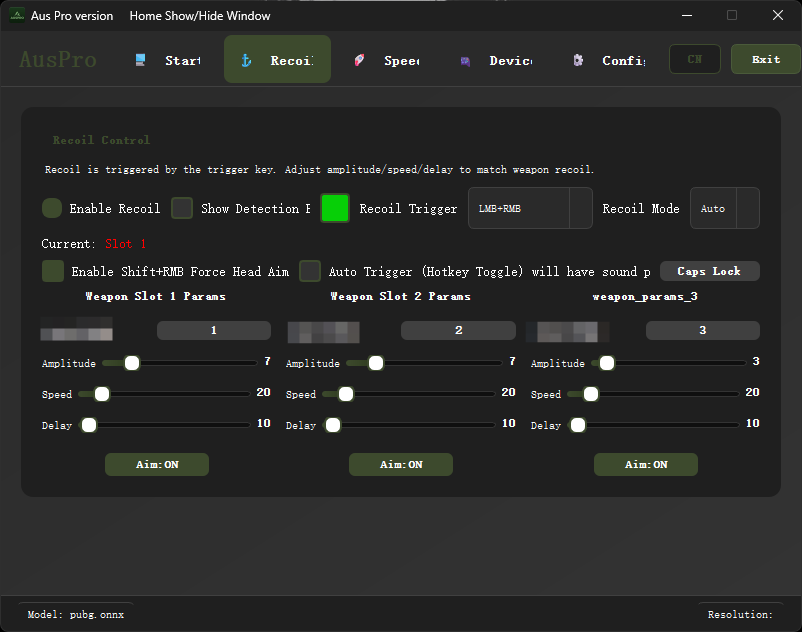
Task: Toggle the Enable Recoil checkbox
Action: tap(52, 208)
